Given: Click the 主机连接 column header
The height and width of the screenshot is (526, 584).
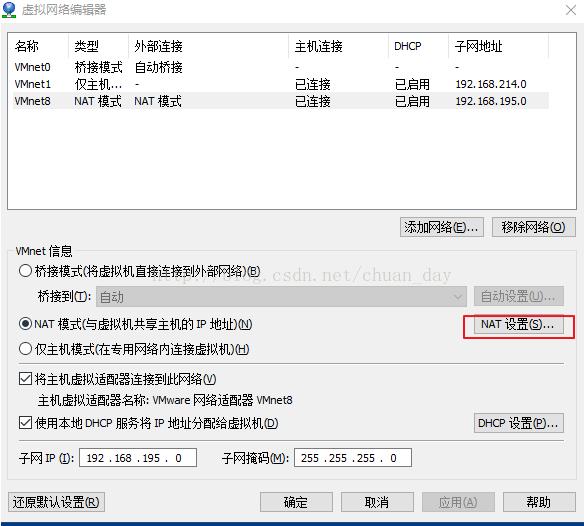Looking at the screenshot, I should pos(339,46).
